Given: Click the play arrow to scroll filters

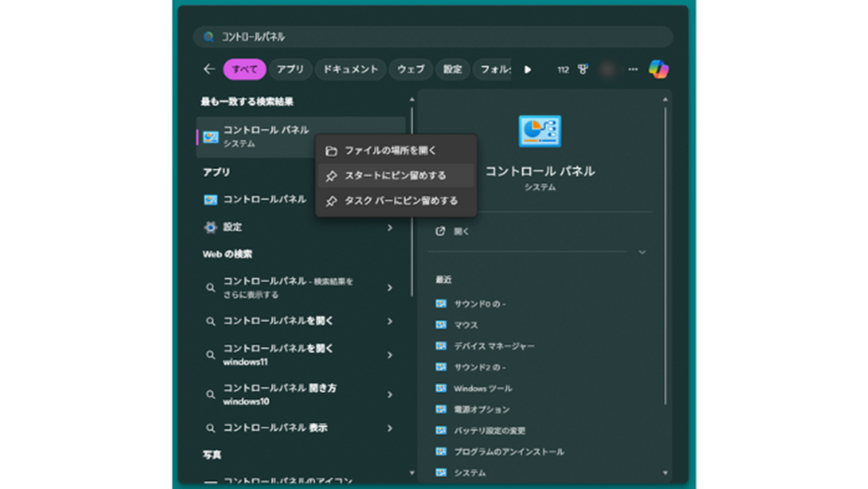Looking at the screenshot, I should point(528,69).
